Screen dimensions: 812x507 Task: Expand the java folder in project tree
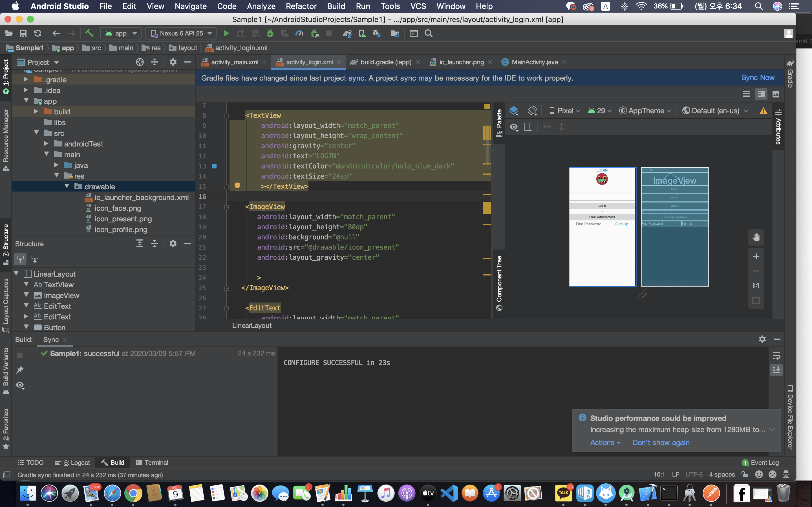click(x=56, y=165)
